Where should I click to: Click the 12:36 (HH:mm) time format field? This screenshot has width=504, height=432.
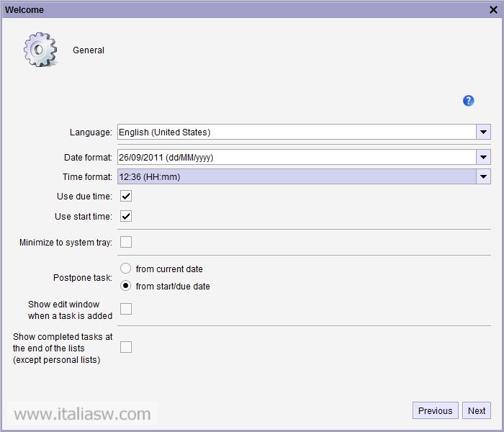coord(295,177)
